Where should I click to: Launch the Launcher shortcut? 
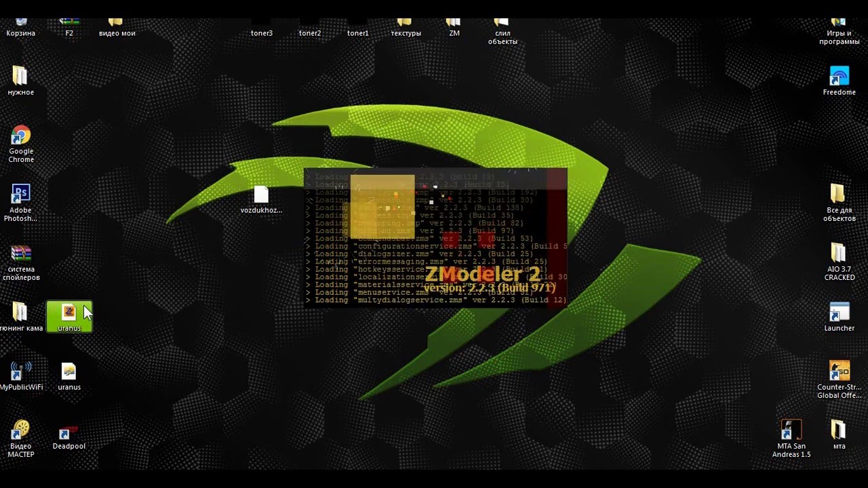coord(840,317)
